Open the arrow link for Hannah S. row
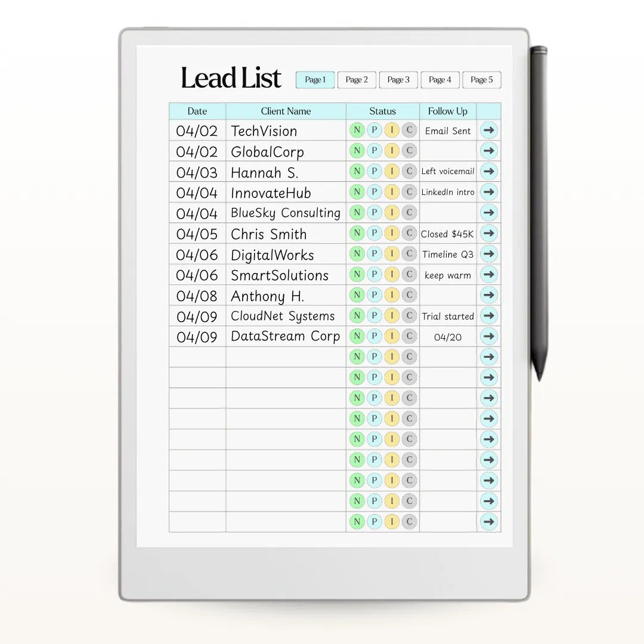Screen dimensions: 644x644 [489, 171]
